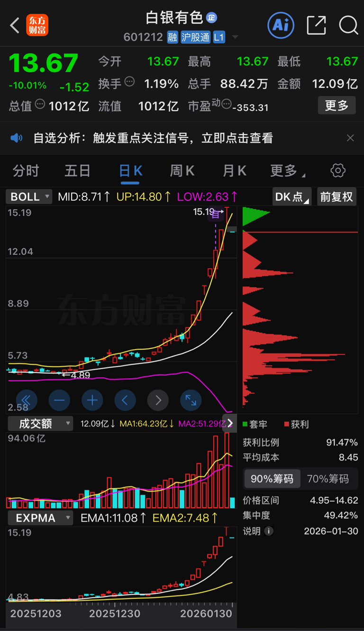Switch to 五日 tab
The height and width of the screenshot is (631, 364).
78,171
